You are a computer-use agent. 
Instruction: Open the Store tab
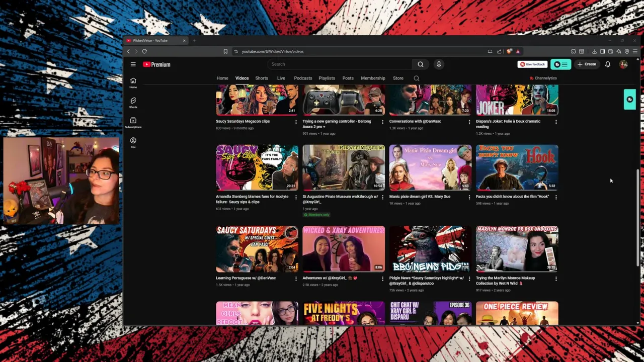(x=398, y=78)
